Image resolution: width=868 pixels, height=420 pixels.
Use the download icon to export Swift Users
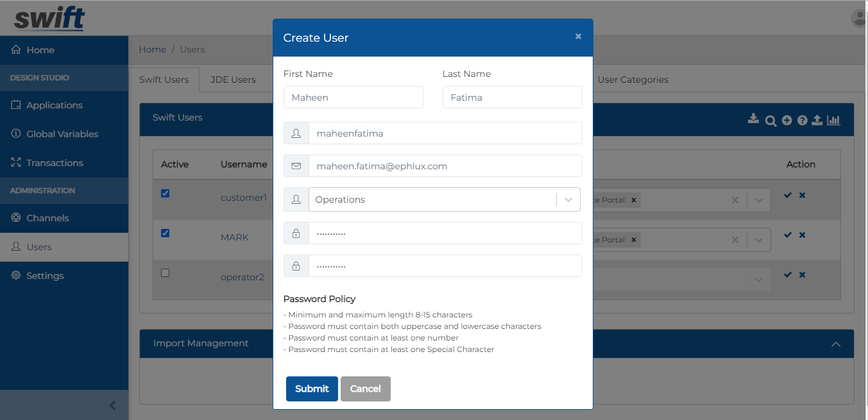[x=753, y=119]
